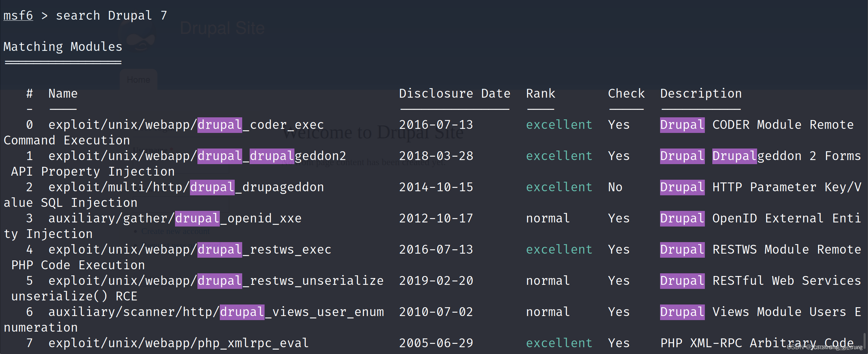The height and width of the screenshot is (354, 868).
Task: Click disclosure date 2012-10-17
Action: [436, 218]
